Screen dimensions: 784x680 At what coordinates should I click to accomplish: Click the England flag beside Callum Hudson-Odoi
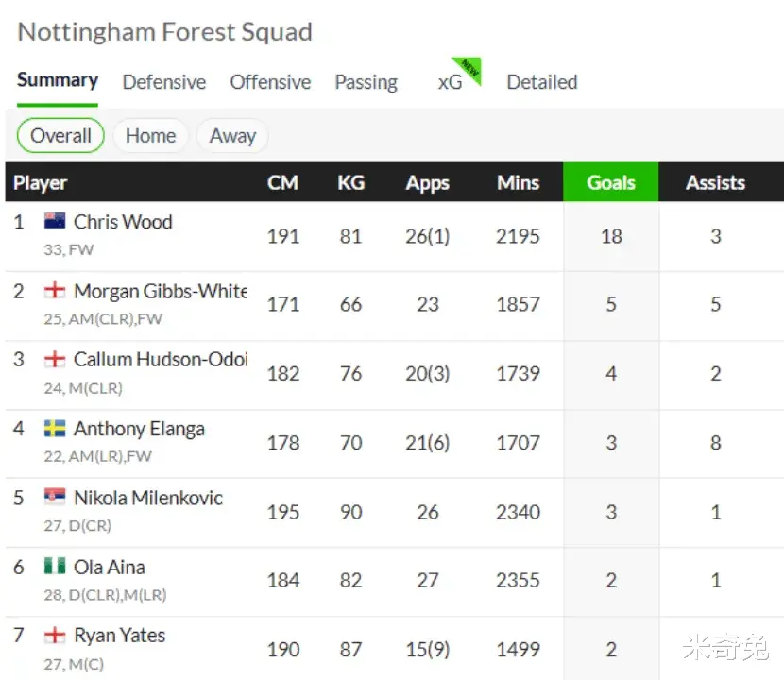point(55,359)
